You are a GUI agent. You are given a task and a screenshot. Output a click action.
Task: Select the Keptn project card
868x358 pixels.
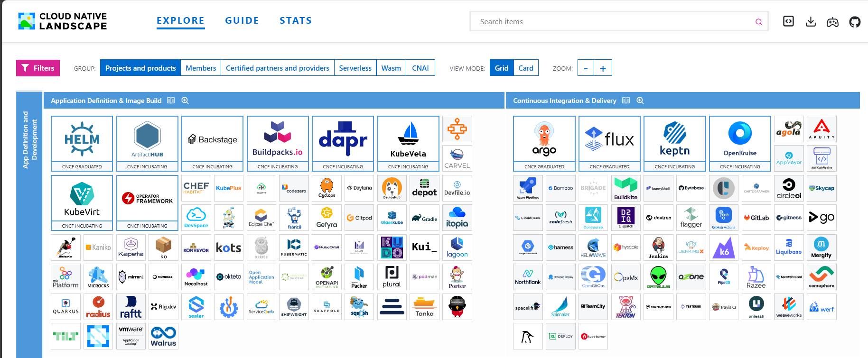[675, 143]
